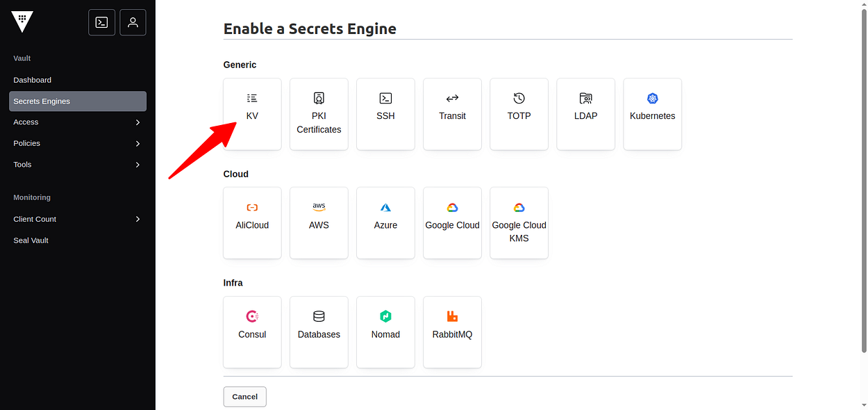Screen dimensions: 868x410
Task: Choose the LDAP folder icon
Action: tap(585, 98)
